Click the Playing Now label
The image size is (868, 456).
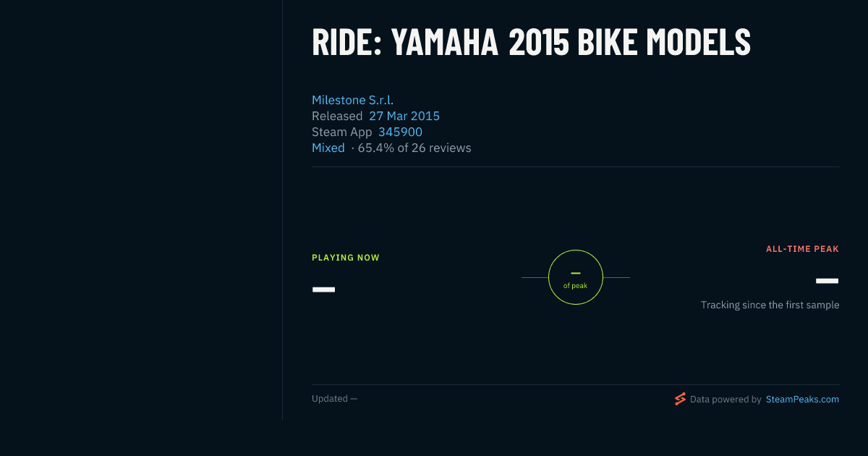(346, 258)
